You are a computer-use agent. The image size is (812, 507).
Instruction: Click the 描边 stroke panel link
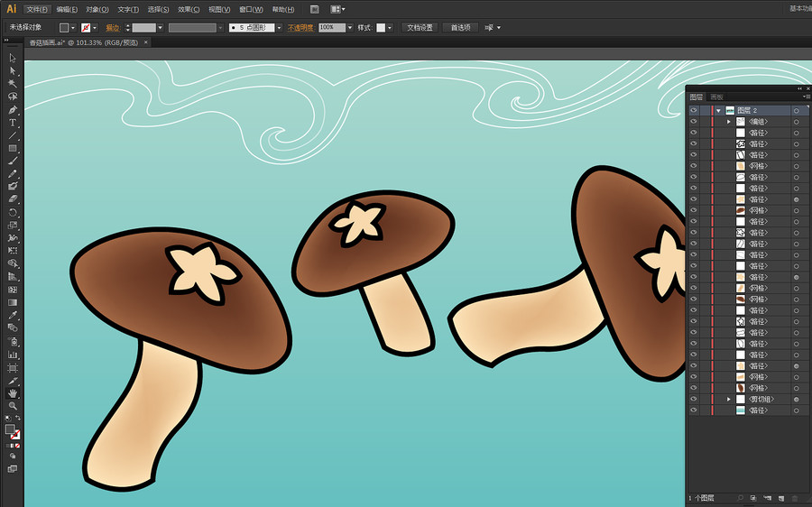[x=113, y=28]
